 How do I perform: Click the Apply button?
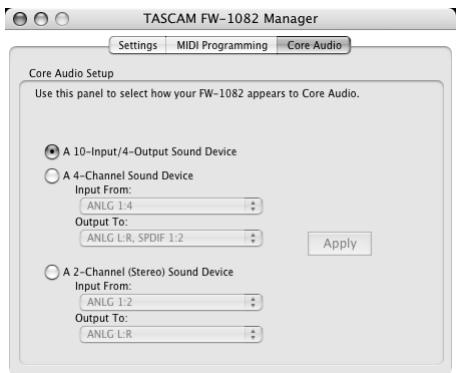pos(340,244)
